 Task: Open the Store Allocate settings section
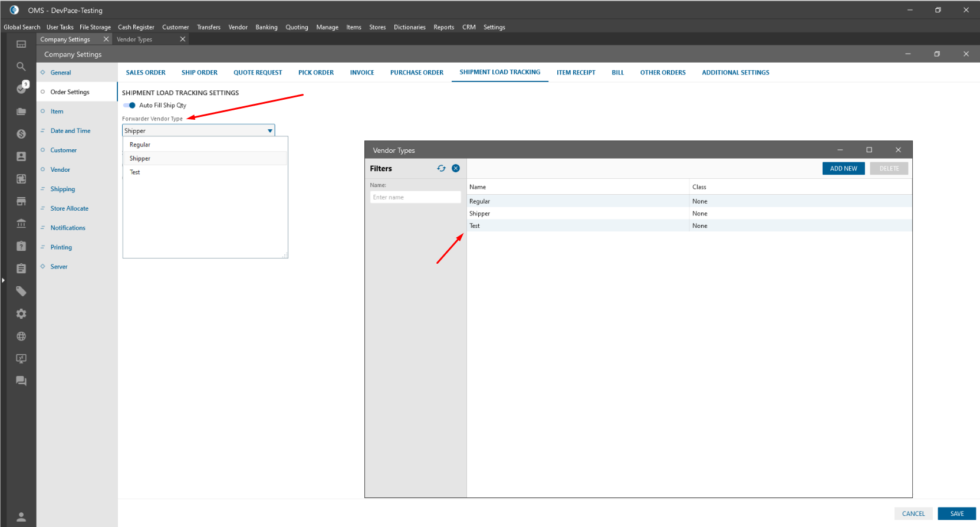pos(70,208)
